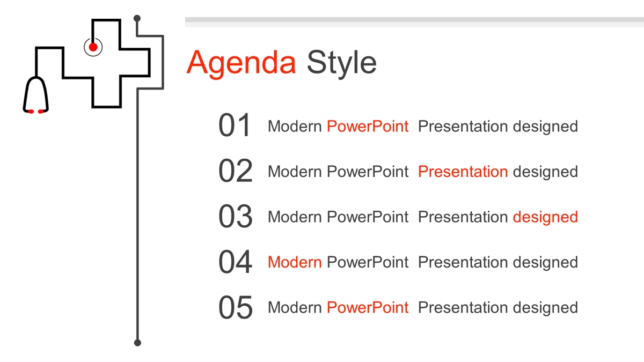Screen dimensions: 644x362
Task: Click the top endpoint dot of the gray line
Action: pyautogui.click(x=137, y=18)
